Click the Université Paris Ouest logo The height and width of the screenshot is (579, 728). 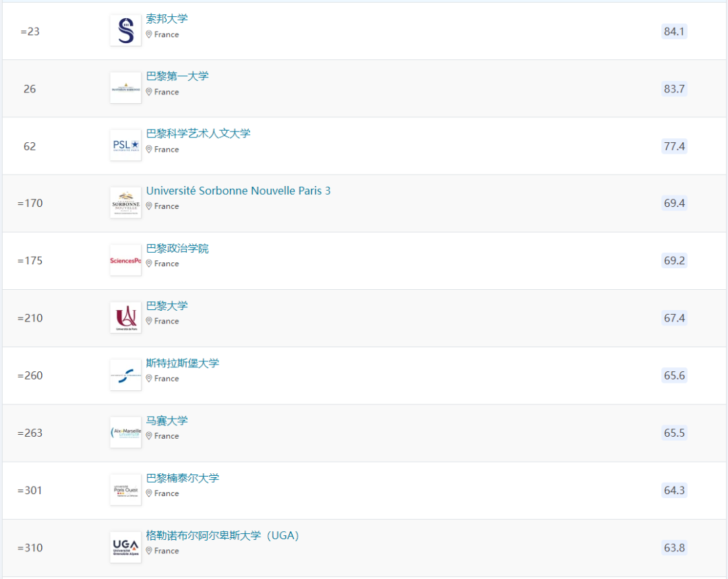[x=125, y=489]
